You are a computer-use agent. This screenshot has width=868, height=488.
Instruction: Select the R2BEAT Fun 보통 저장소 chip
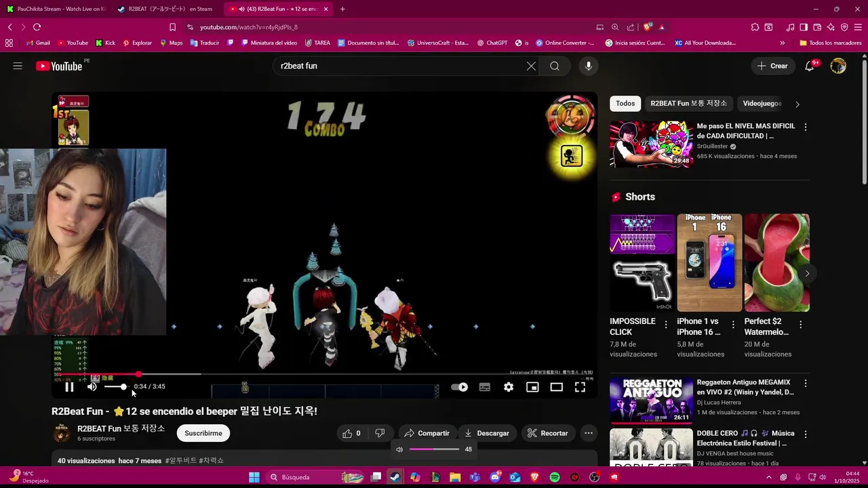point(688,104)
